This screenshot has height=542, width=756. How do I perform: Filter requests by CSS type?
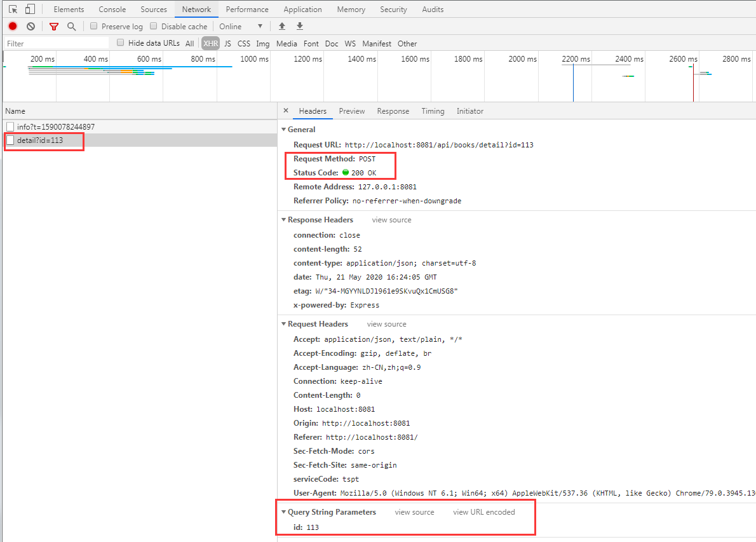coord(244,43)
